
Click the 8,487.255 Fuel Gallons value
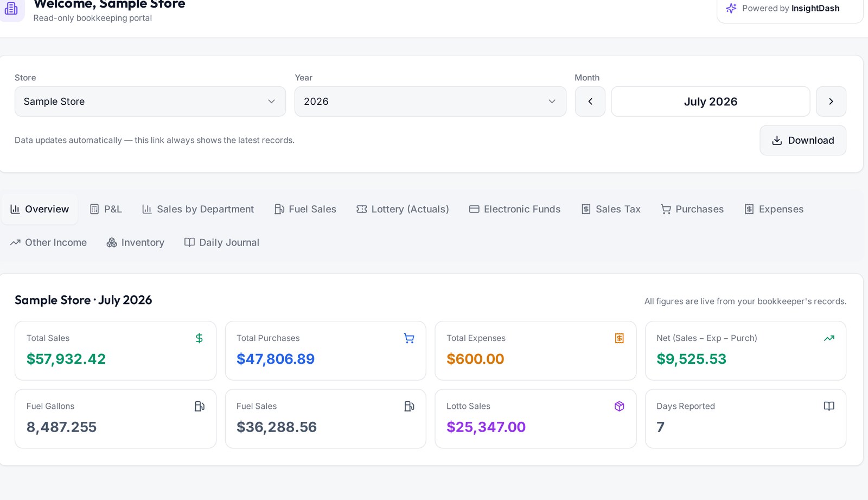[x=61, y=427]
